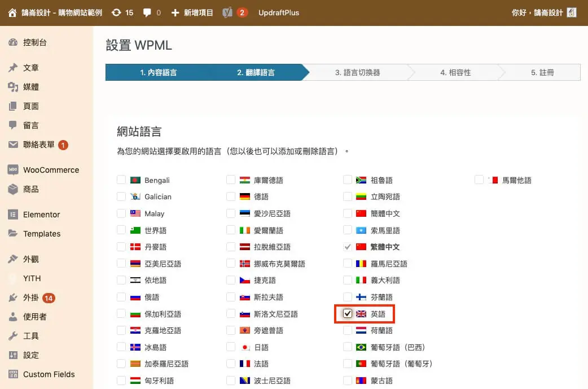This screenshot has width=588, height=389.
Task: Enable the 法語 checkbox
Action: point(231,364)
